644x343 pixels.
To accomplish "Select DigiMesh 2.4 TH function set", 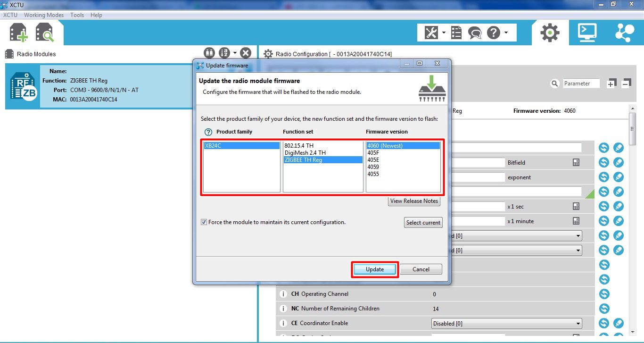I will coord(323,153).
